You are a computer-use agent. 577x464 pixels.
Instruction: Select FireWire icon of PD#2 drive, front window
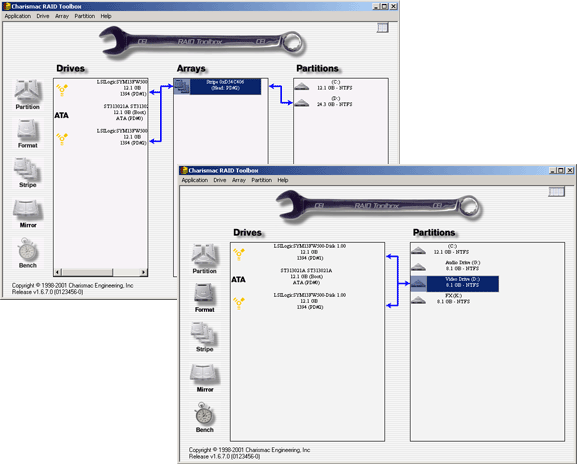point(238,303)
